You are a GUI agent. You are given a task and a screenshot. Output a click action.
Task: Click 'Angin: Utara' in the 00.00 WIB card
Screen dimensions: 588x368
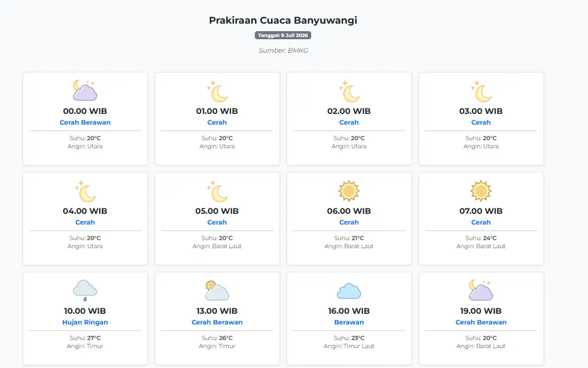[x=85, y=147]
